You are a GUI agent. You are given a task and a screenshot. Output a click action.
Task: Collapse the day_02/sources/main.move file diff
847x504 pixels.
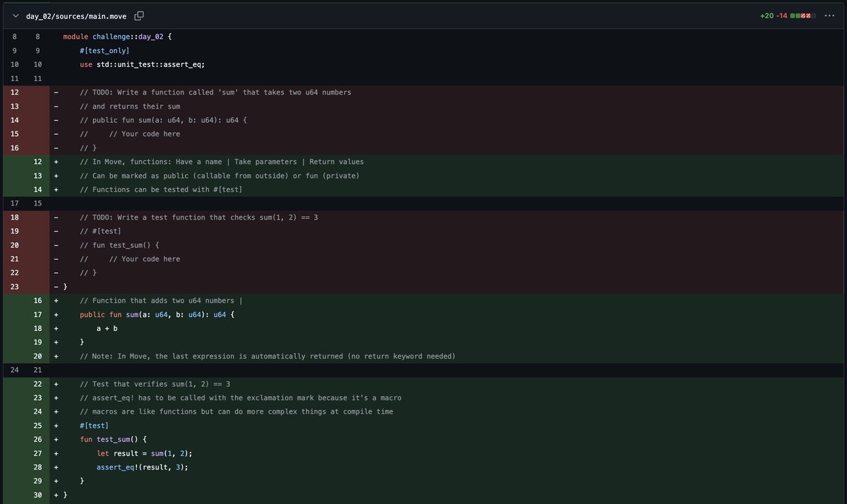[15, 16]
